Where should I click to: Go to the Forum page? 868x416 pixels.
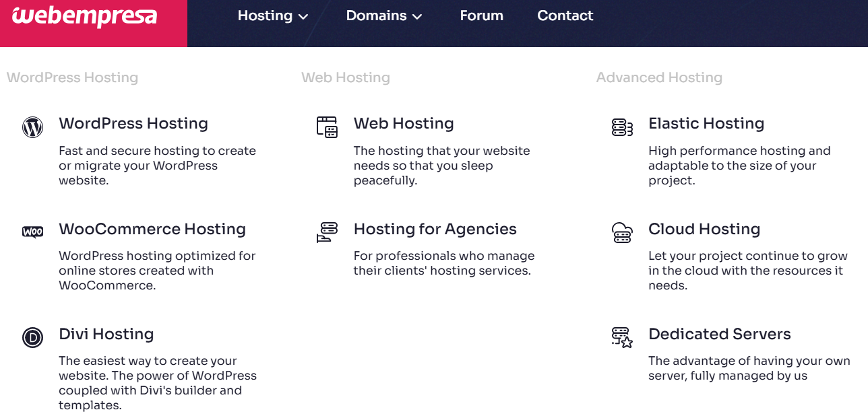(x=481, y=15)
